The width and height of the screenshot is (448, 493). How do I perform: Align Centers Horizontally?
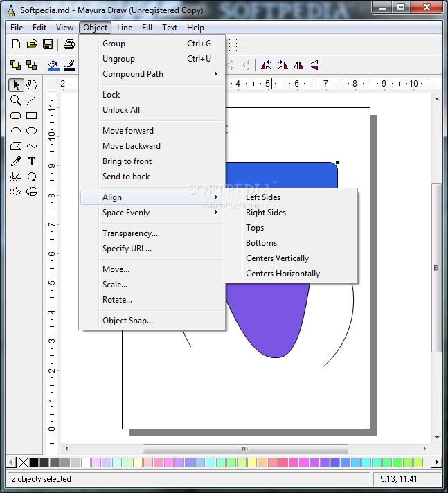coord(290,274)
